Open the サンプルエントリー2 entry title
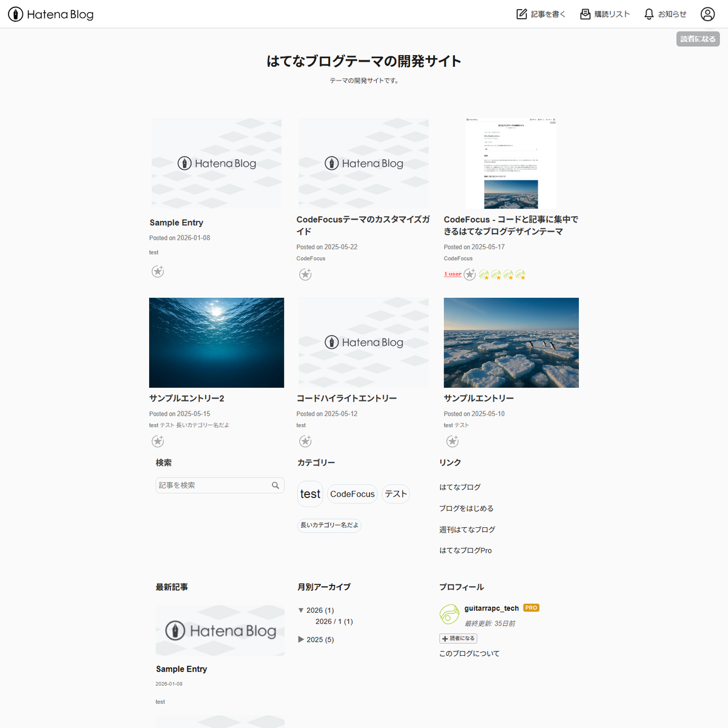 (187, 398)
